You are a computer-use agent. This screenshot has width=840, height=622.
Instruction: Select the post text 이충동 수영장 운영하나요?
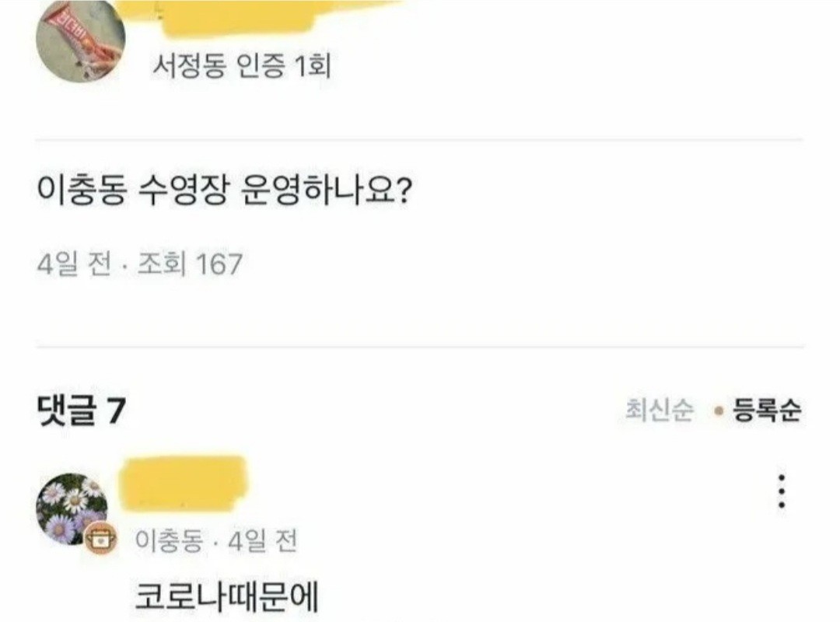point(224,190)
